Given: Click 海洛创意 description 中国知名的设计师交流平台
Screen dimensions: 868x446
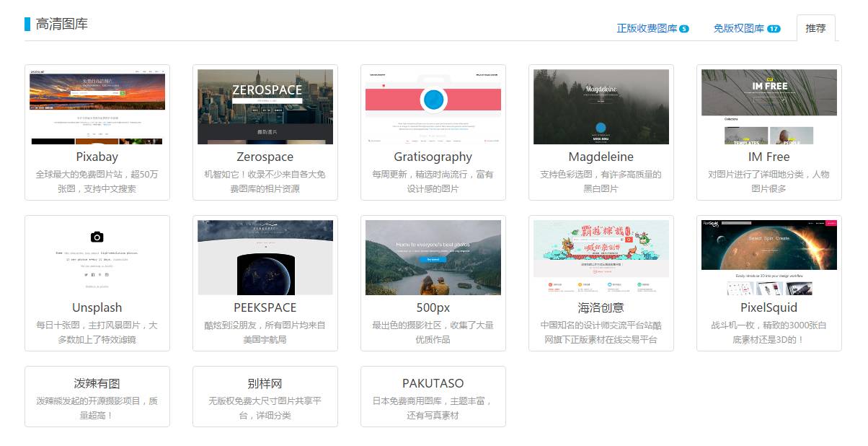Looking at the screenshot, I should [x=601, y=333].
